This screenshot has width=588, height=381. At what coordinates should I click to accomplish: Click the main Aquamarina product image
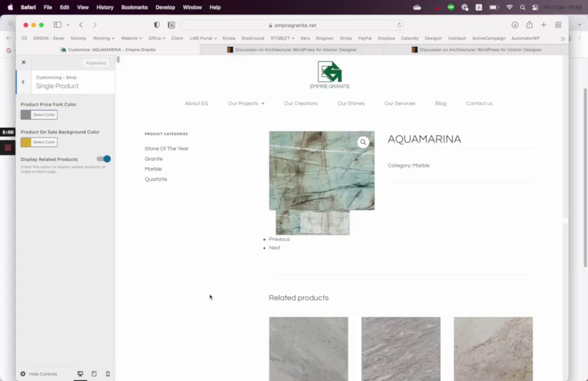coord(322,170)
